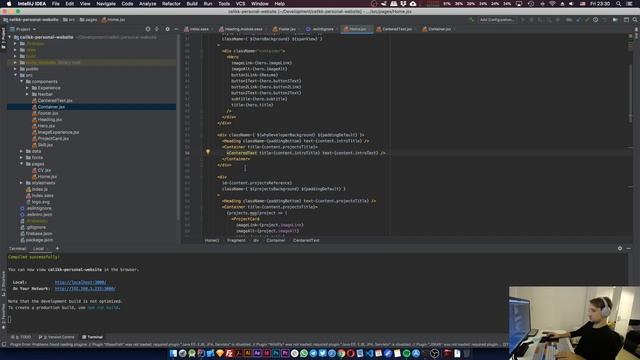Open the VCS menu

coord(240,4)
